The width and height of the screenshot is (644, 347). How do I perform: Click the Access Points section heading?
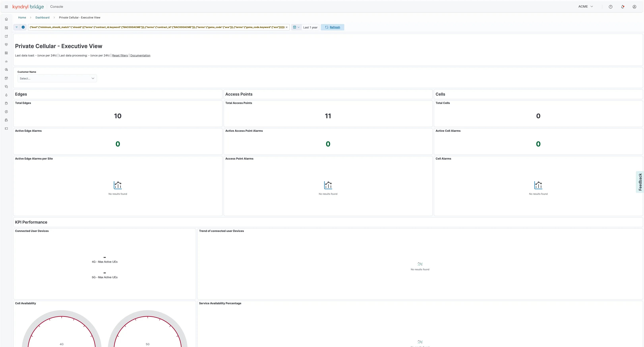[x=239, y=94]
